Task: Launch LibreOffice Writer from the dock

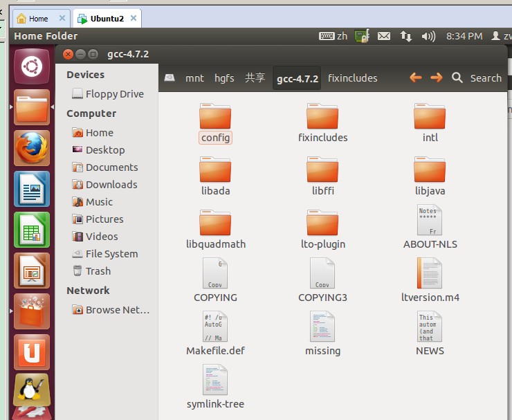Action: pyautogui.click(x=32, y=189)
